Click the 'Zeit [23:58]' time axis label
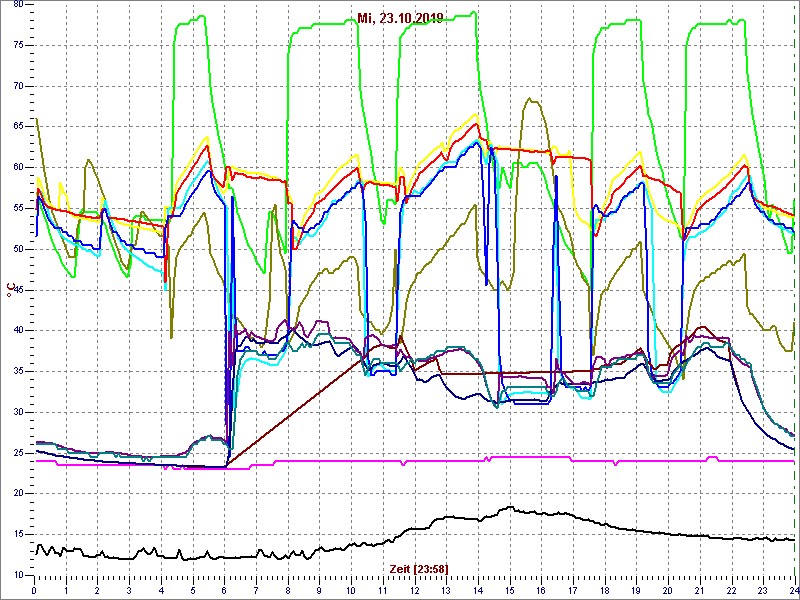The height and width of the screenshot is (600, 800). (419, 569)
